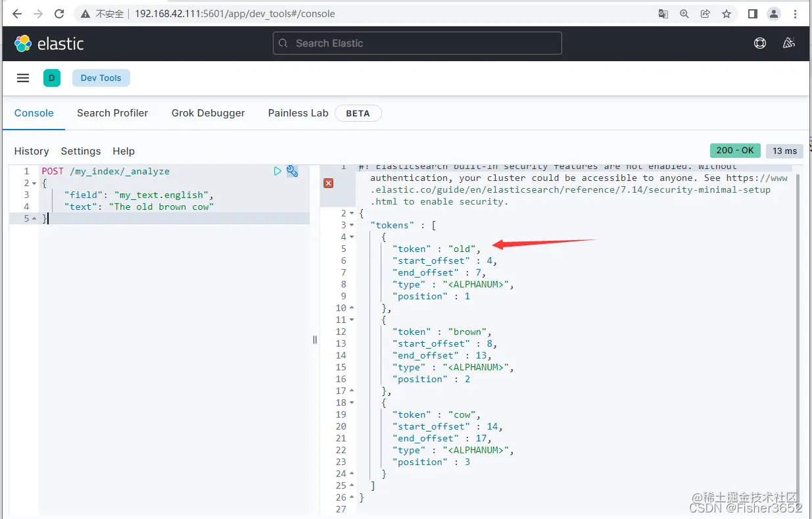Toggle fold arrow at output line 24
This screenshot has width=812, height=519.
(x=352, y=474)
